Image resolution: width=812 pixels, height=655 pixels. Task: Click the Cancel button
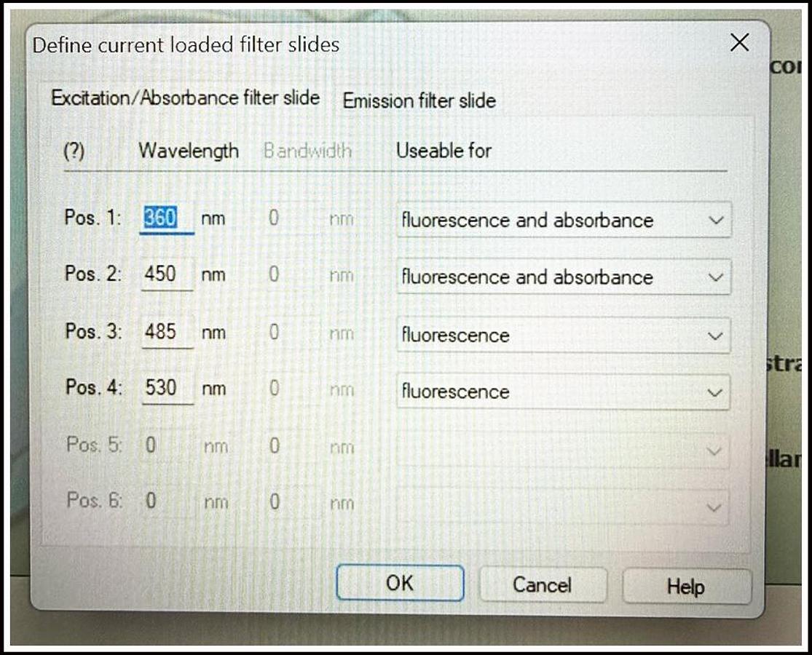542,584
